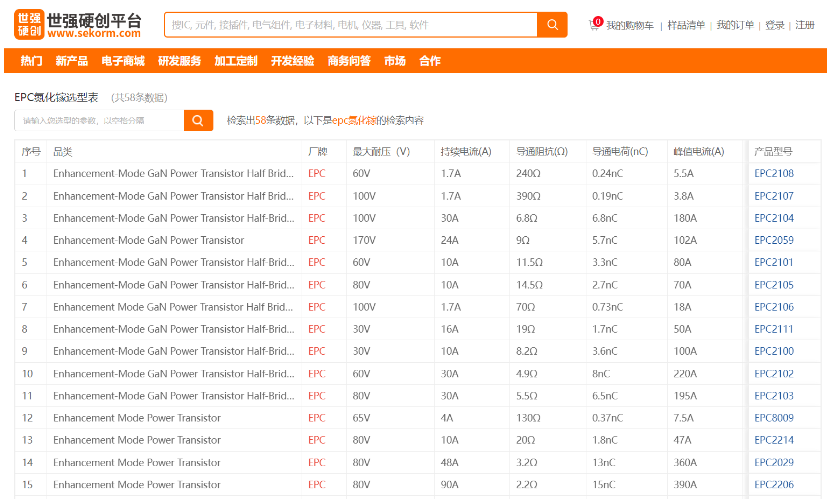The image size is (833, 501).
Task: Open the 加工定制 menu item
Action: click(x=236, y=61)
